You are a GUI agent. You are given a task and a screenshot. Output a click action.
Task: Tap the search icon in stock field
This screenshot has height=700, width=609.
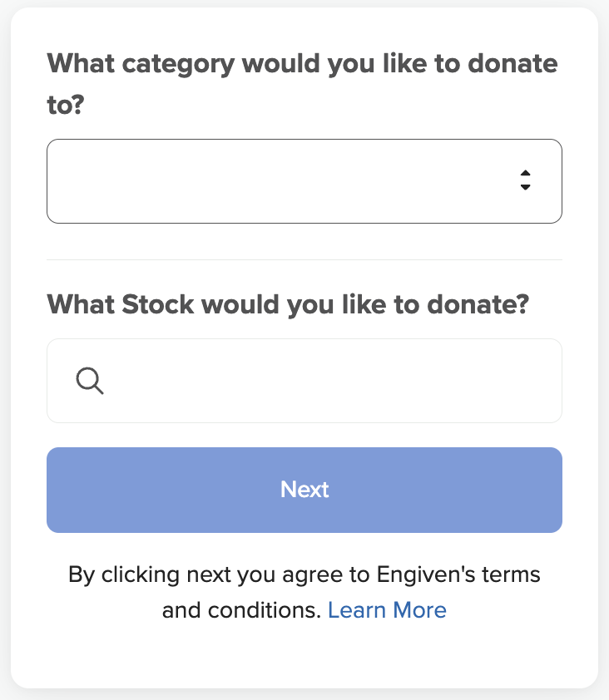[x=89, y=381]
